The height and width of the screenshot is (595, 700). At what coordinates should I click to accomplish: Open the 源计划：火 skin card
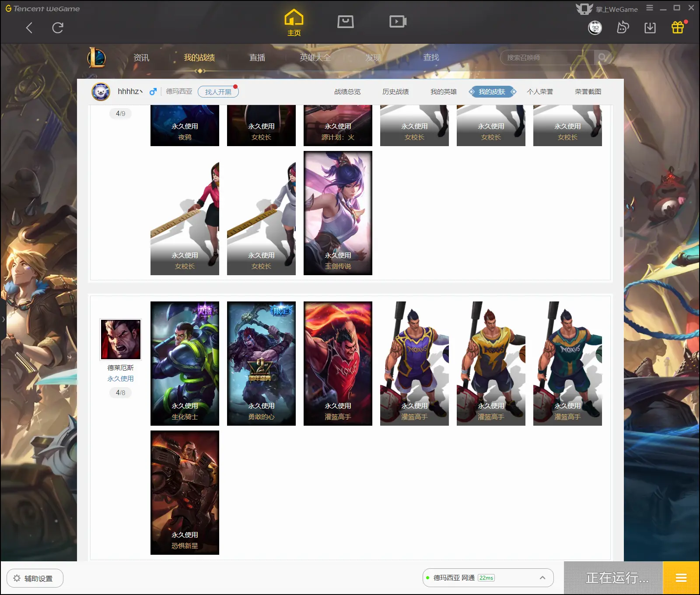coord(338,126)
